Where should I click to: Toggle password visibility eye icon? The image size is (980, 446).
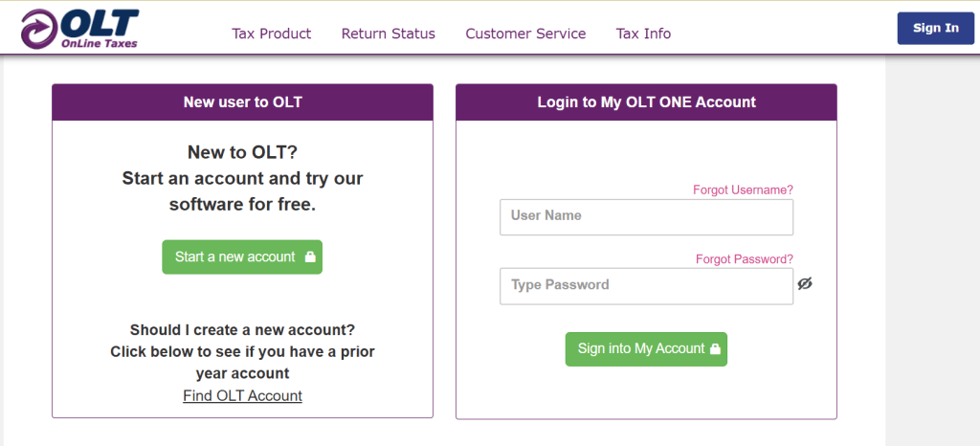click(805, 283)
